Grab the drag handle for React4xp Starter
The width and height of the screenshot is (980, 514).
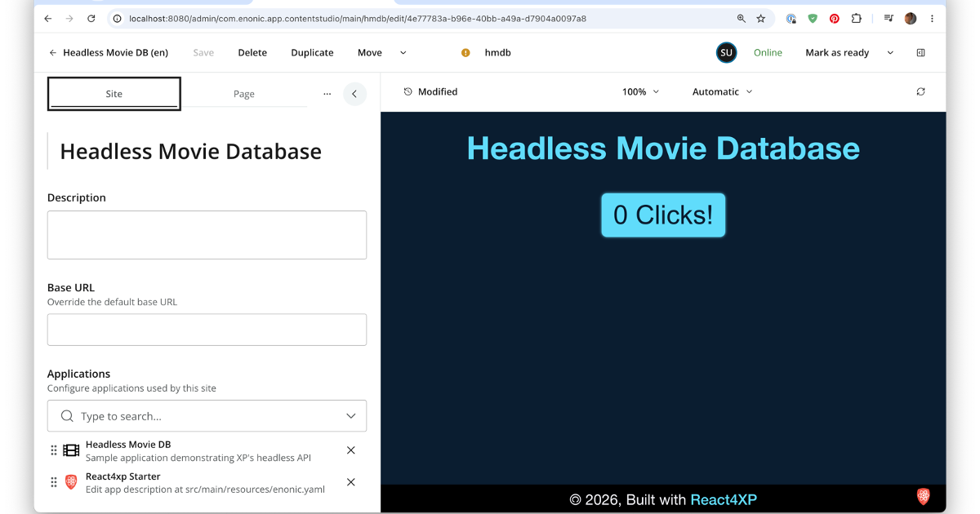click(54, 482)
